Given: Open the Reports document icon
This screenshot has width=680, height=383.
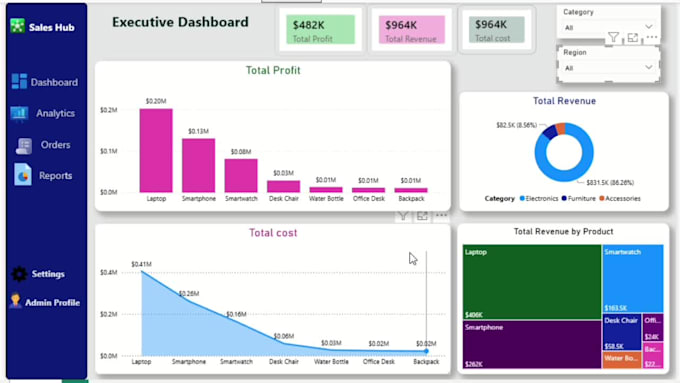Looking at the screenshot, I should click(x=23, y=175).
